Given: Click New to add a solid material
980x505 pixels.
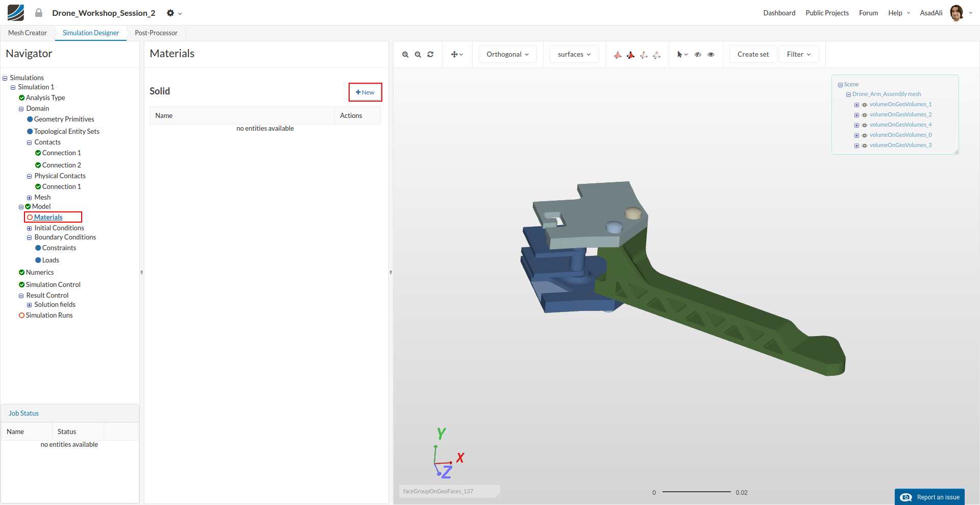Looking at the screenshot, I should (x=365, y=92).
